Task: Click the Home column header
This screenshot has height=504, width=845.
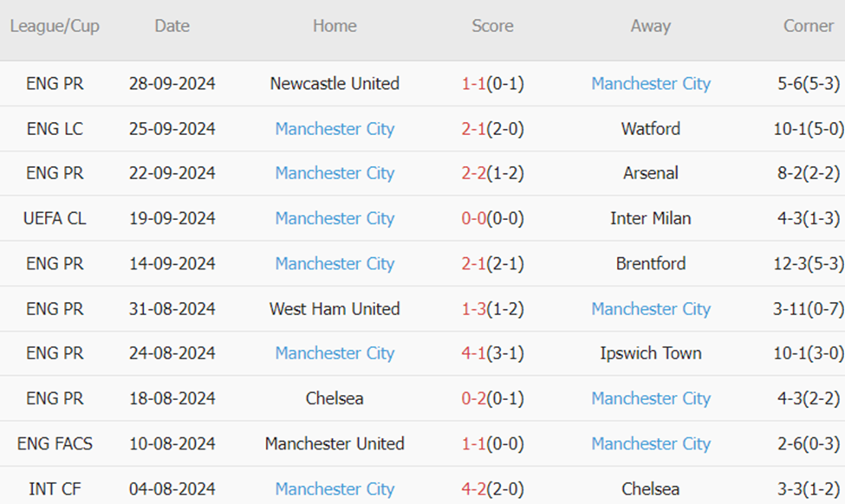Action: tap(335, 26)
